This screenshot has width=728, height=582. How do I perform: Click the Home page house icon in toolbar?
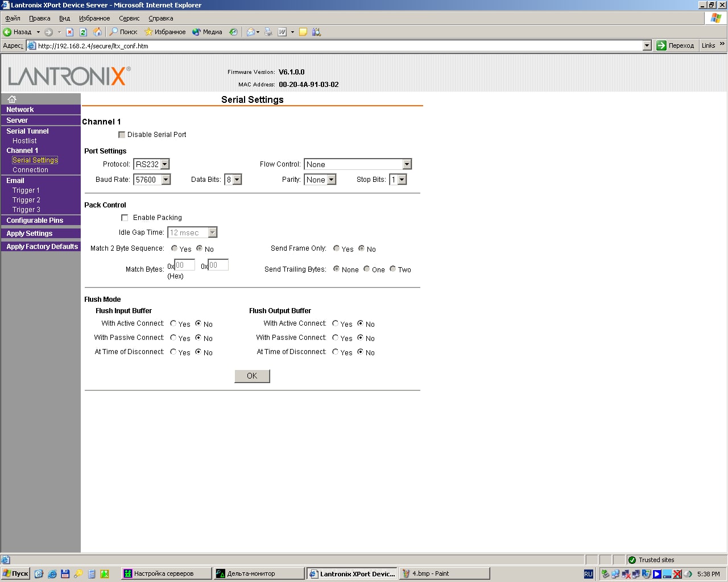pyautogui.click(x=97, y=32)
